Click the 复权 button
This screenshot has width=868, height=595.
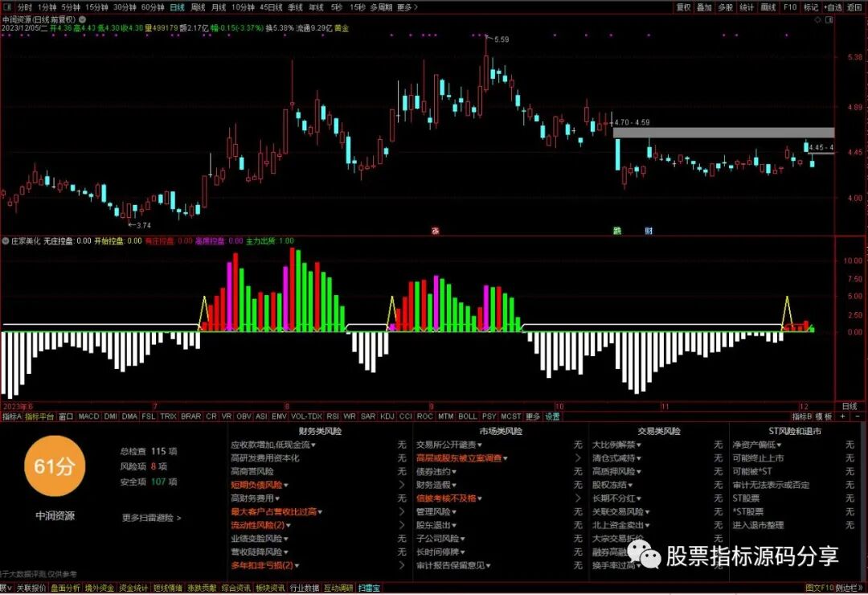pyautogui.click(x=684, y=7)
